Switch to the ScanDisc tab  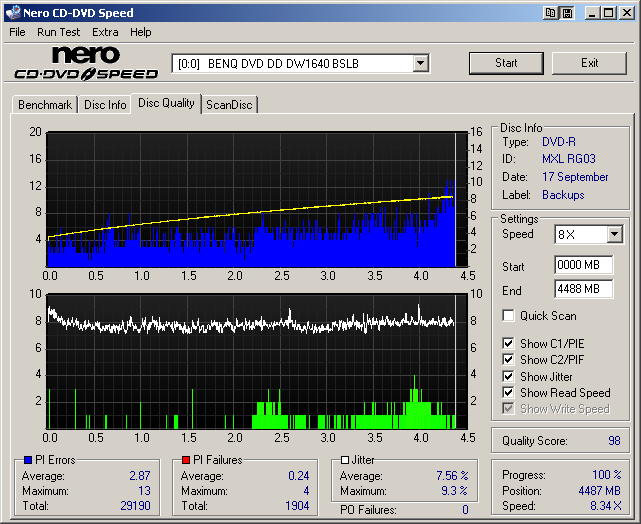click(x=229, y=105)
